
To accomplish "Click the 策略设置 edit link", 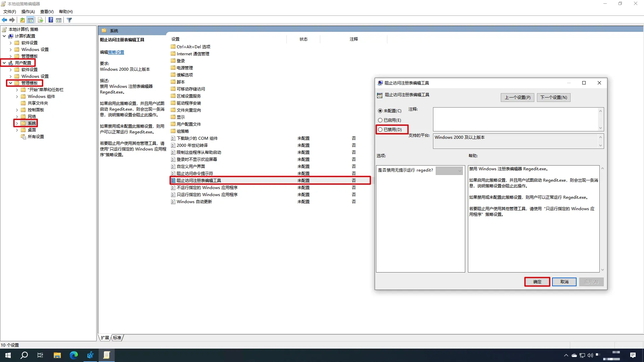I will pos(116,52).
